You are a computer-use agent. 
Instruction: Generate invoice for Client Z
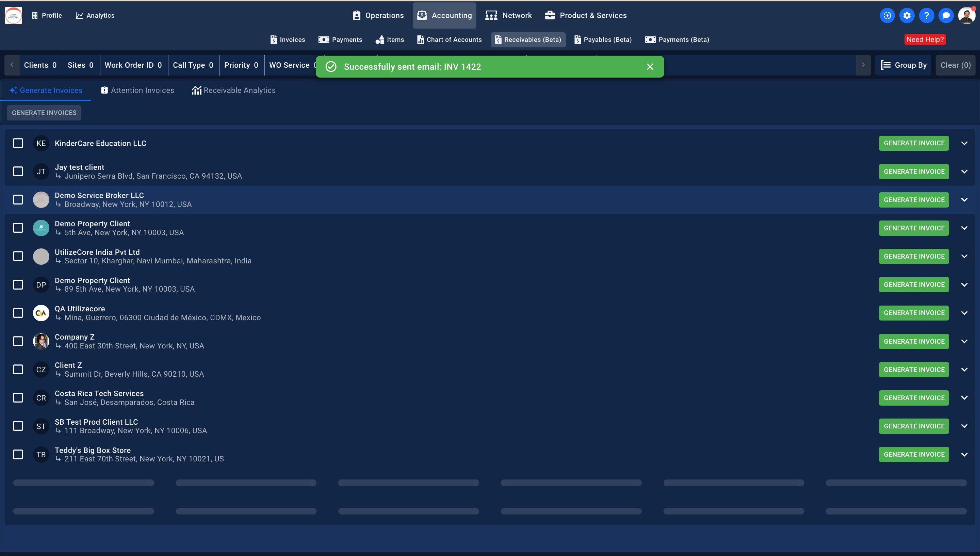[914, 370]
